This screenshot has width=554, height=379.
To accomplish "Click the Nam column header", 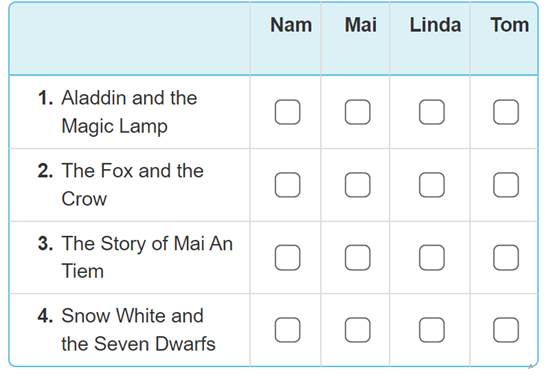I will tap(291, 25).
